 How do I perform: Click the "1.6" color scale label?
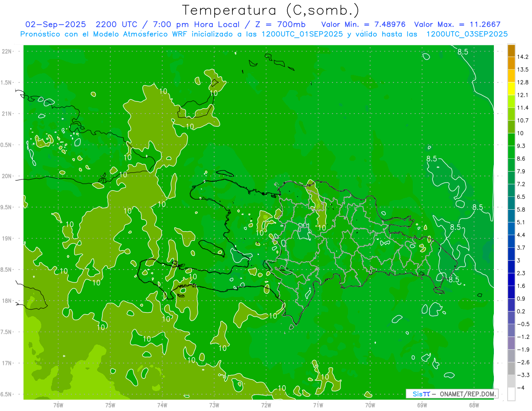(521, 286)
